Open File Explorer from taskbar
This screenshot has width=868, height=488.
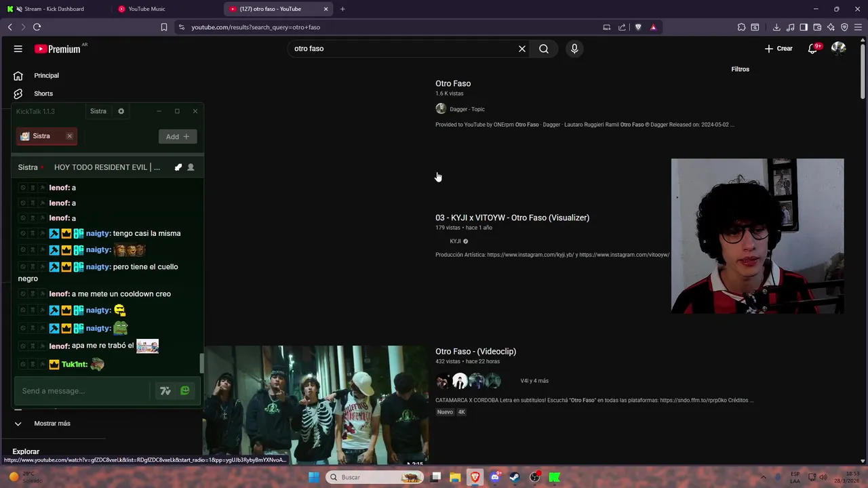tap(455, 477)
